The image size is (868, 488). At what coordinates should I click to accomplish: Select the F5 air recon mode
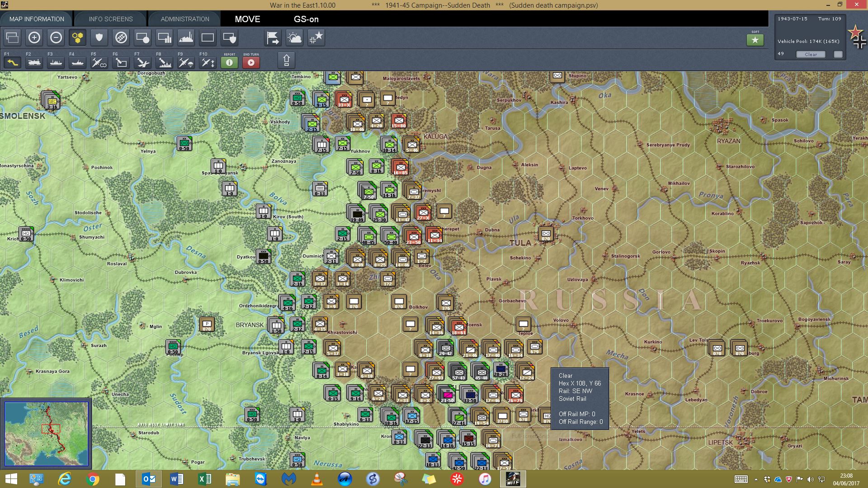coord(99,62)
